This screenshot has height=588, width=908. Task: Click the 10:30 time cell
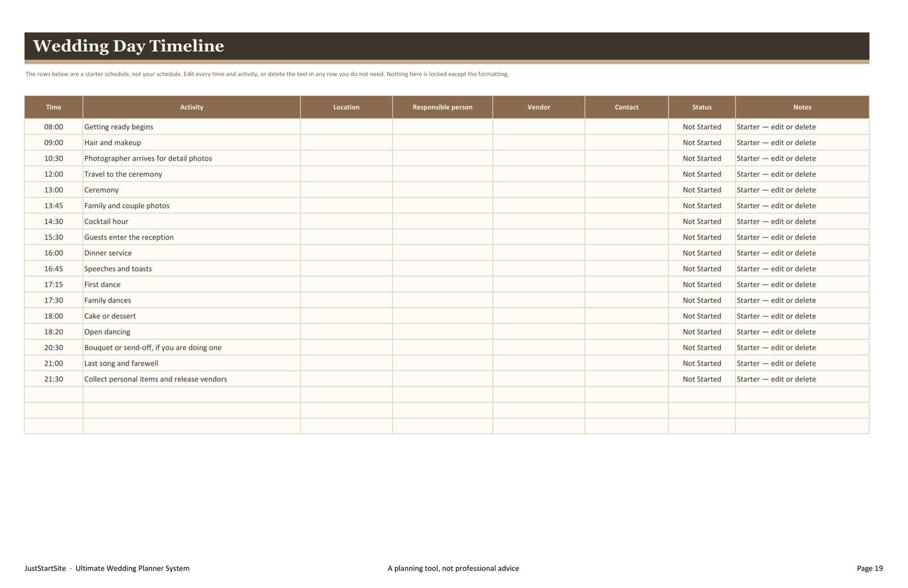(53, 158)
